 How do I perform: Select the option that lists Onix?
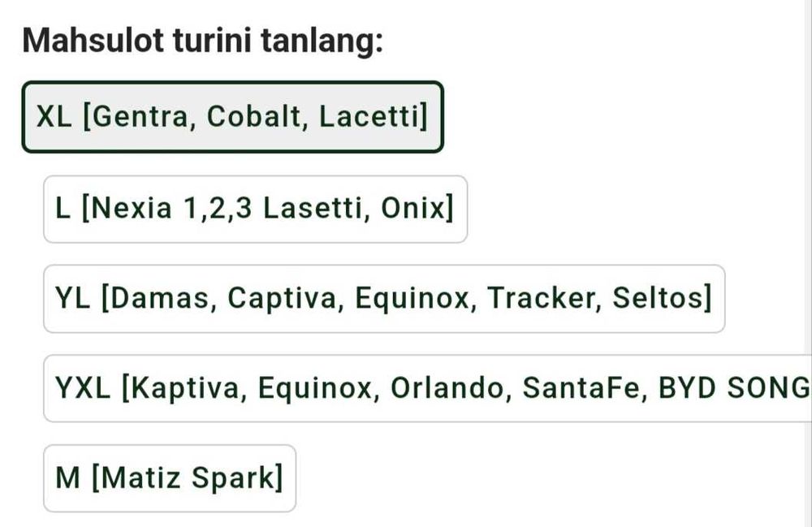point(255,210)
